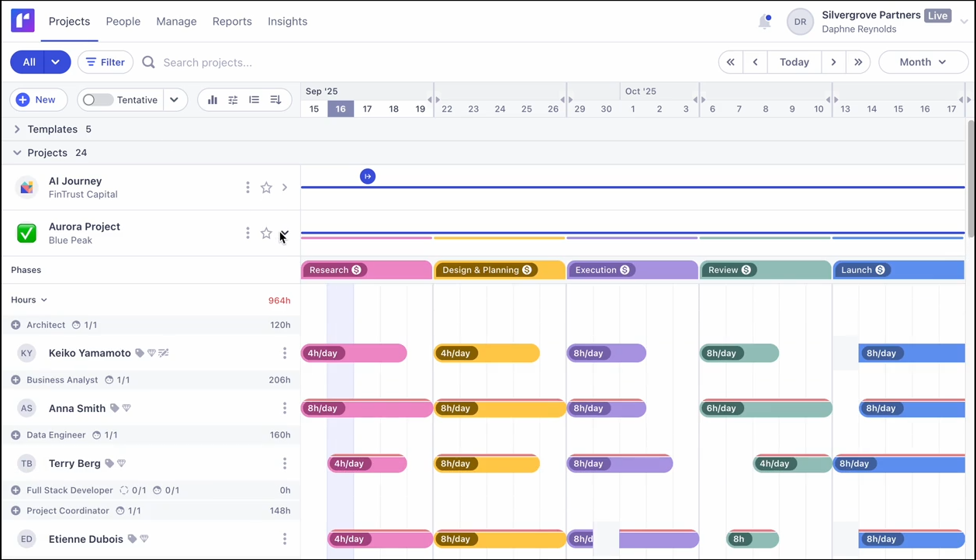The width and height of the screenshot is (976, 560).
Task: Open the notifications bell icon
Action: (764, 22)
